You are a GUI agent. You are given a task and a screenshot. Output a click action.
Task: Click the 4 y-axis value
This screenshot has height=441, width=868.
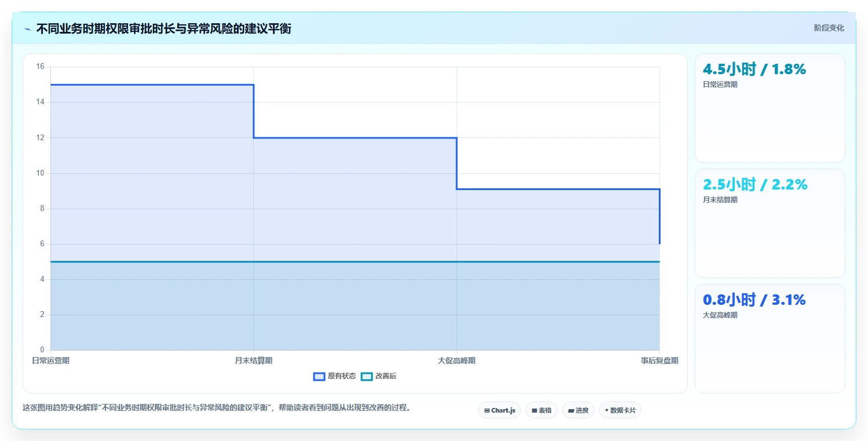42,279
